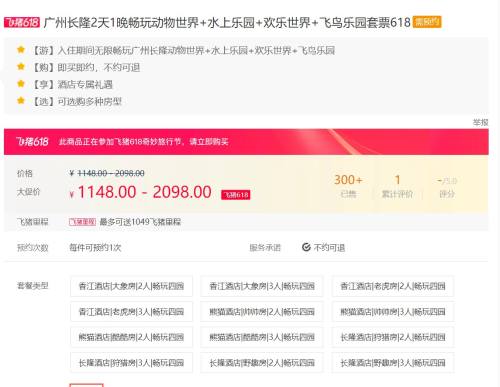
Task: Click the 预约次数 label
Action: (32, 248)
